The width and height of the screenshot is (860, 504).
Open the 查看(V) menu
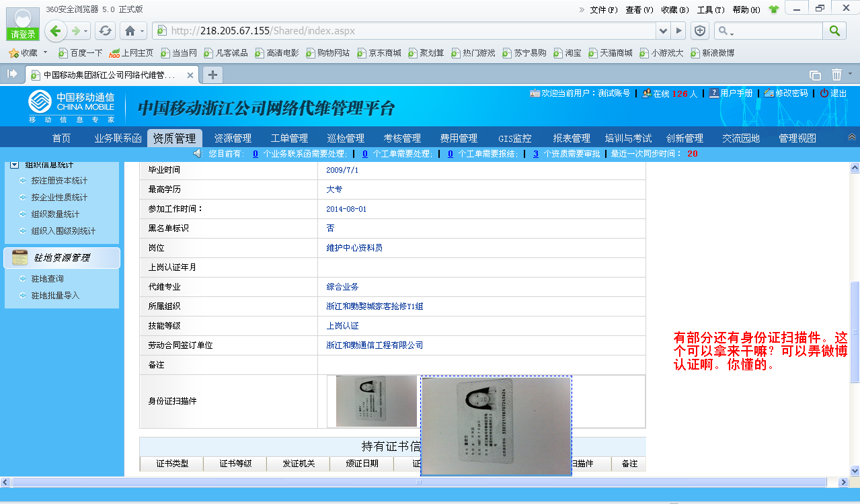[639, 9]
